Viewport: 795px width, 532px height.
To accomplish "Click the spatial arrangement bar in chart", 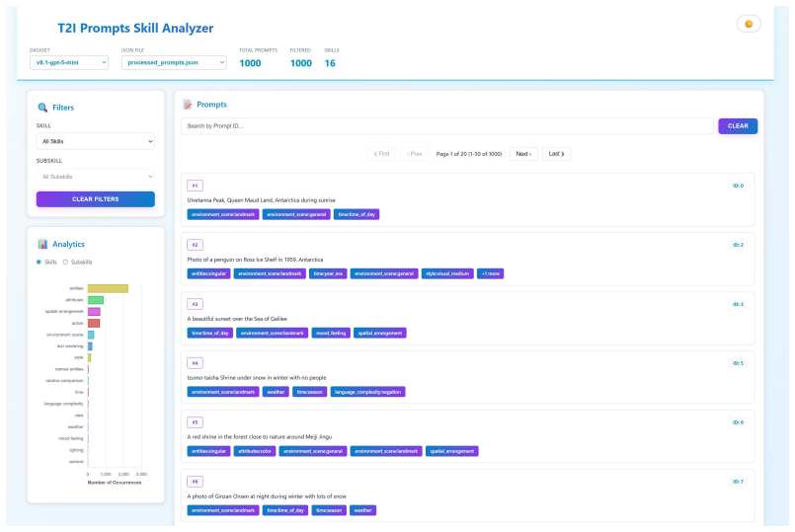I will pos(94,312).
